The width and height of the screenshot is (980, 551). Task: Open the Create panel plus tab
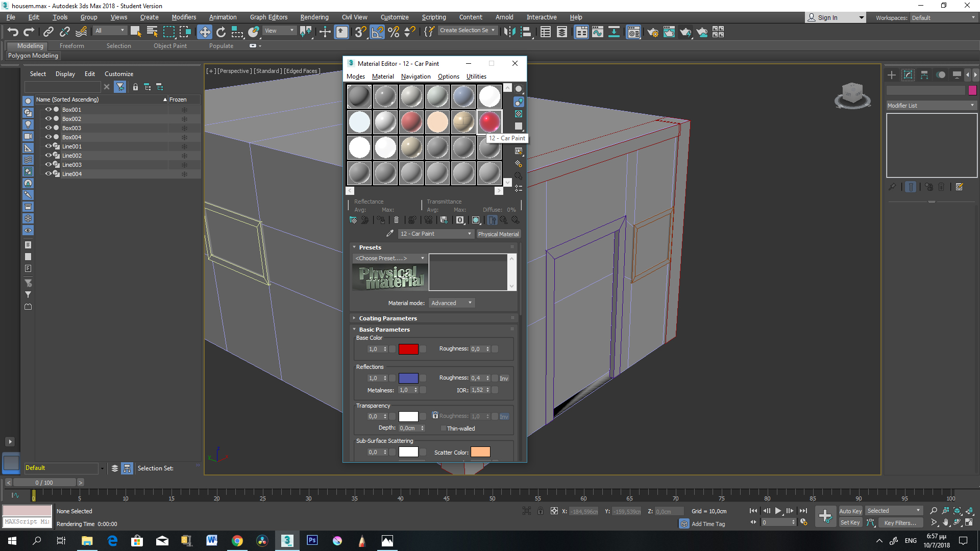coord(892,75)
